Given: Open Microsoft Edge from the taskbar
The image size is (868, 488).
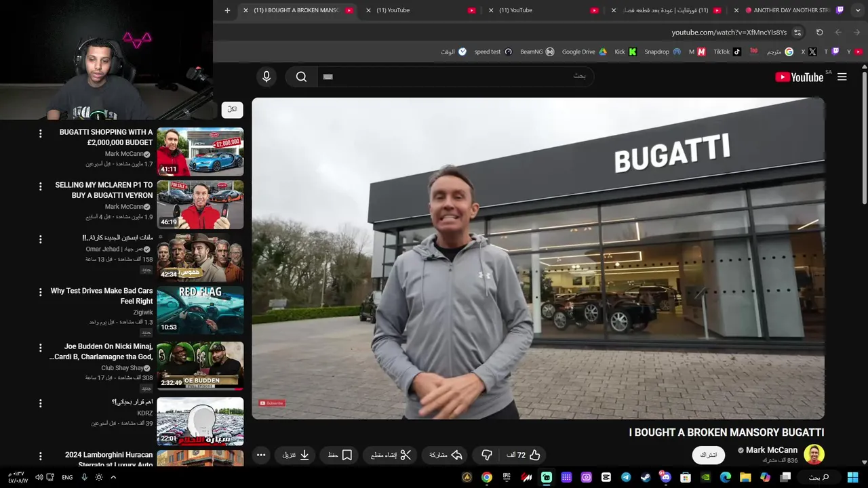Looking at the screenshot, I should point(725,477).
